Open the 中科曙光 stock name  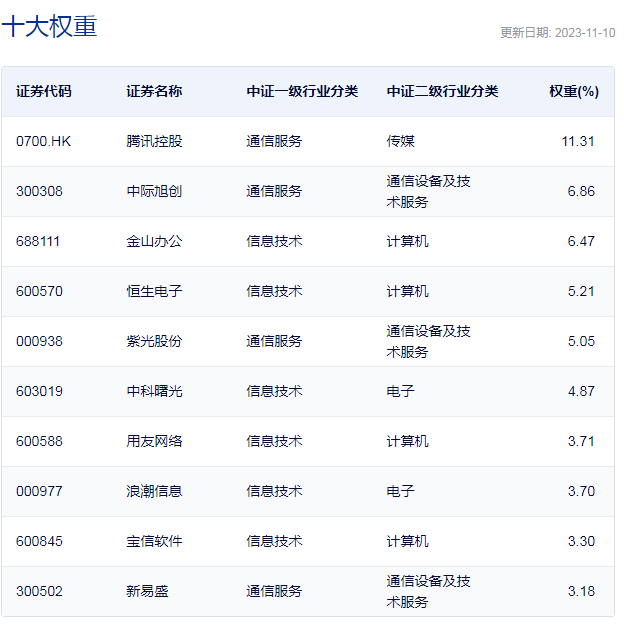(x=154, y=391)
